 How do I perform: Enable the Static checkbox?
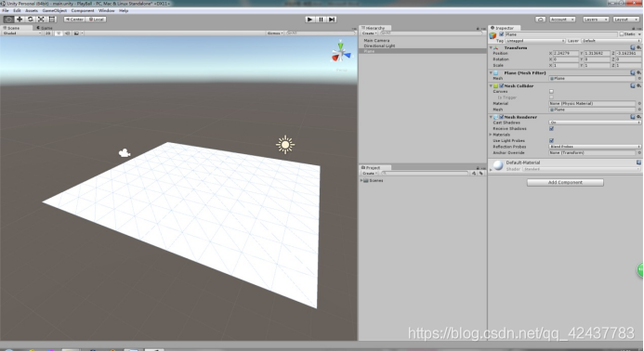[x=622, y=34]
